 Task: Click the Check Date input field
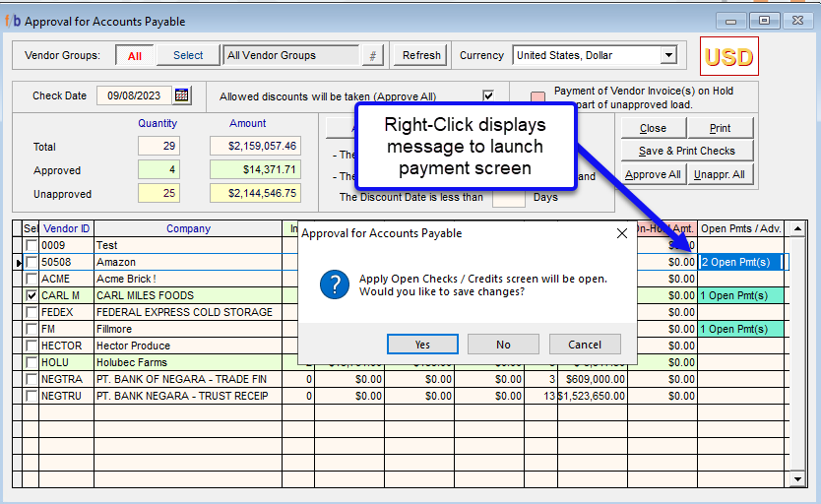pyautogui.click(x=133, y=95)
